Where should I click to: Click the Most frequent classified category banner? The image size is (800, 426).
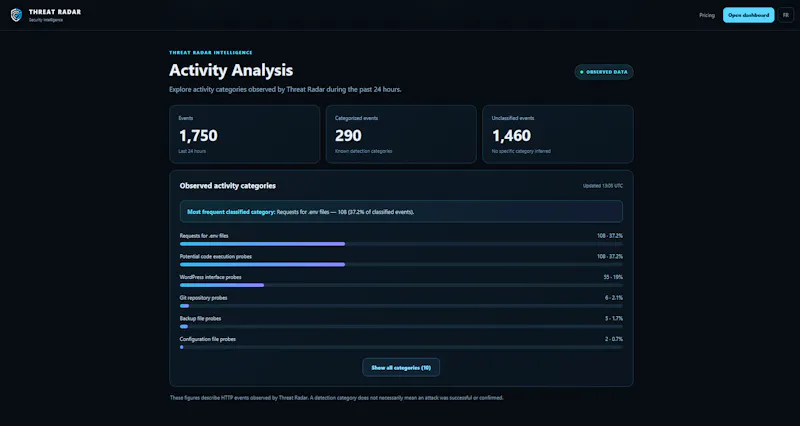[401, 211]
